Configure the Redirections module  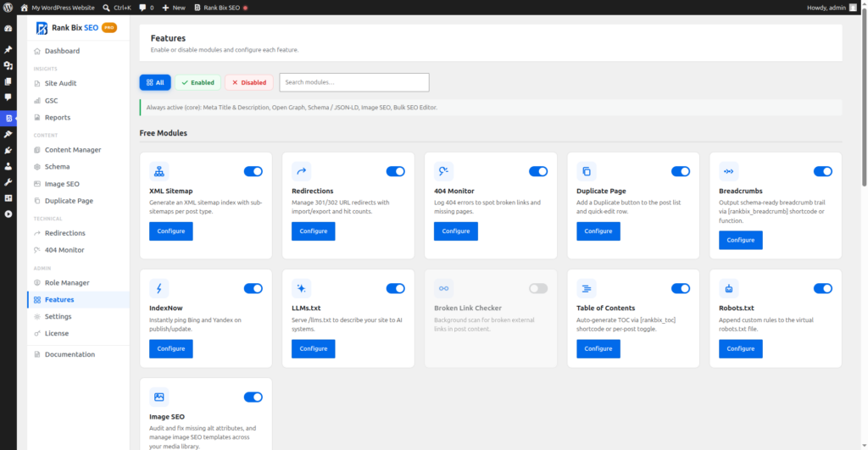coord(314,231)
